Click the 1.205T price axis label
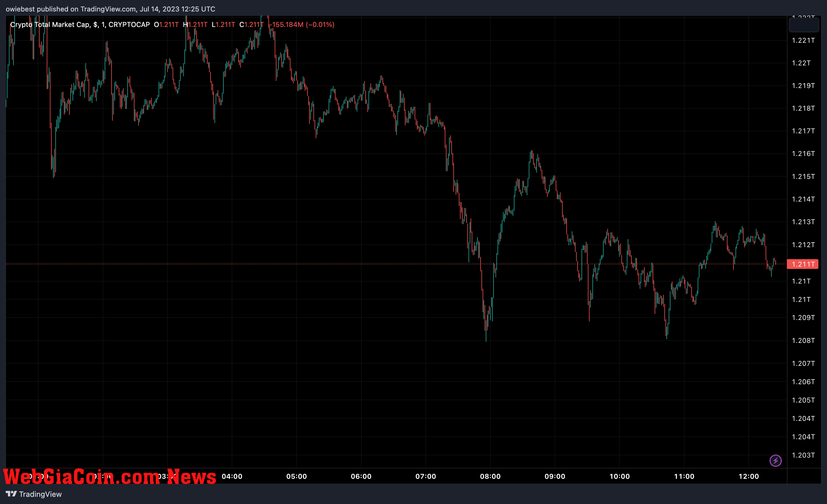This screenshot has width=827, height=504. pos(803,400)
